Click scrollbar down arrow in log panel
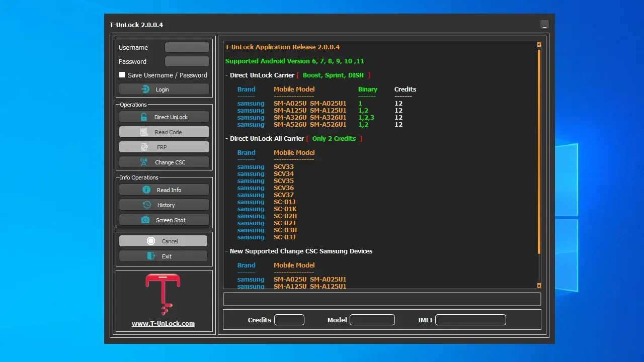This screenshot has width=644, height=362. click(x=539, y=286)
